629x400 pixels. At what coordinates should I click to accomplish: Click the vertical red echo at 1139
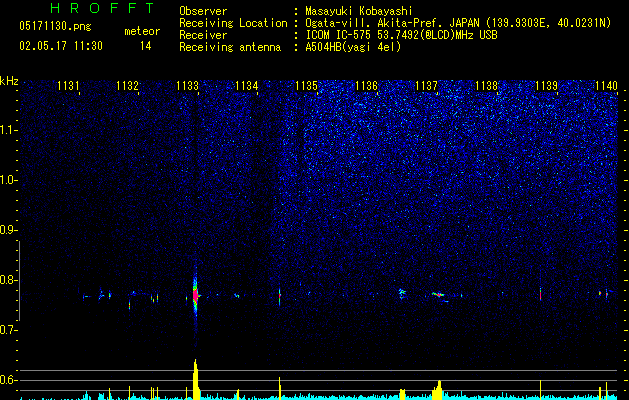tap(540, 293)
